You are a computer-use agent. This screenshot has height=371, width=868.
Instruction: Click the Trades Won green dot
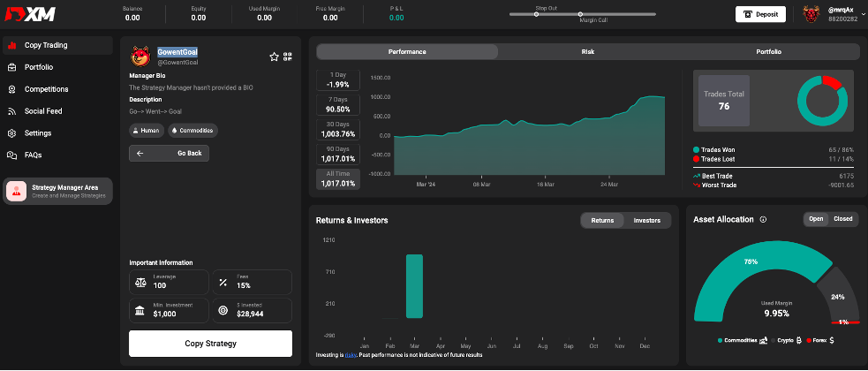(696, 150)
